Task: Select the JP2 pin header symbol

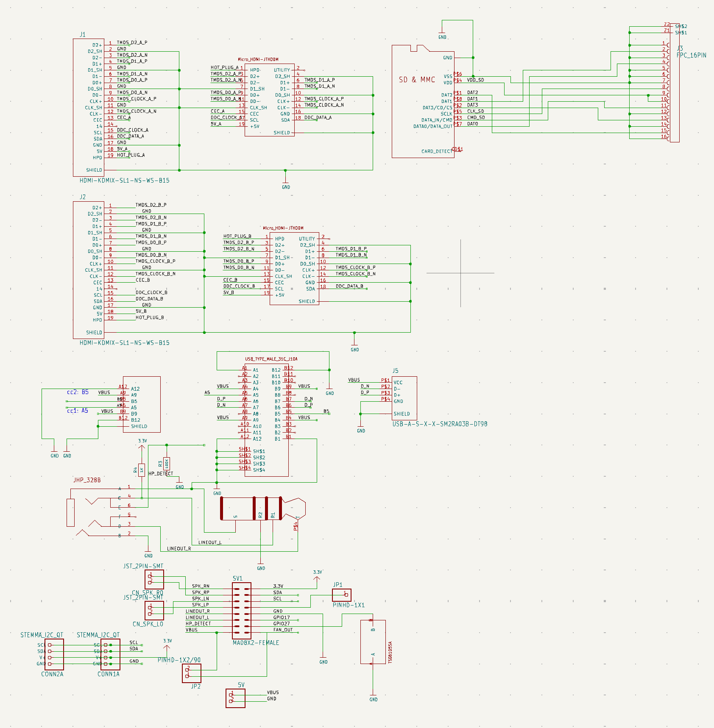Action: coord(192,673)
